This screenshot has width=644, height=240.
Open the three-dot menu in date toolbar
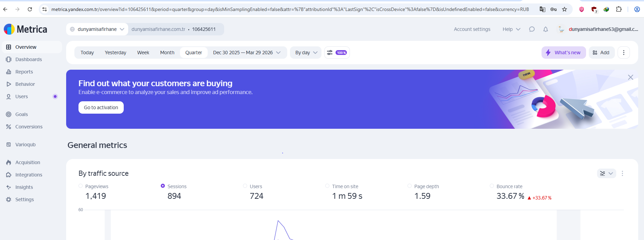tap(624, 53)
